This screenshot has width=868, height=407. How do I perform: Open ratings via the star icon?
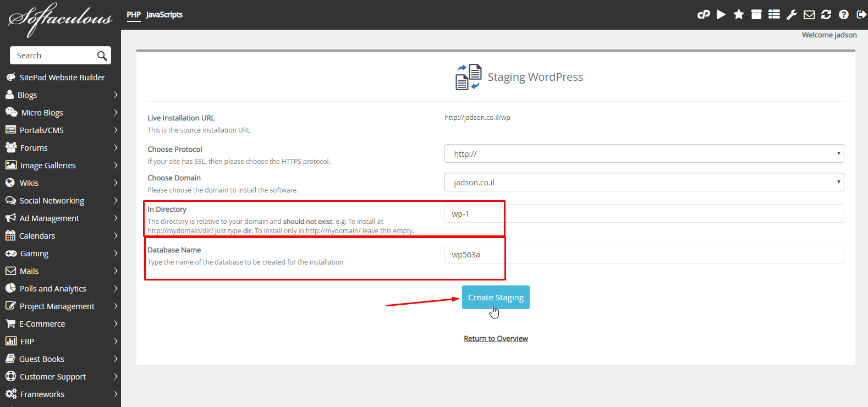(x=739, y=14)
